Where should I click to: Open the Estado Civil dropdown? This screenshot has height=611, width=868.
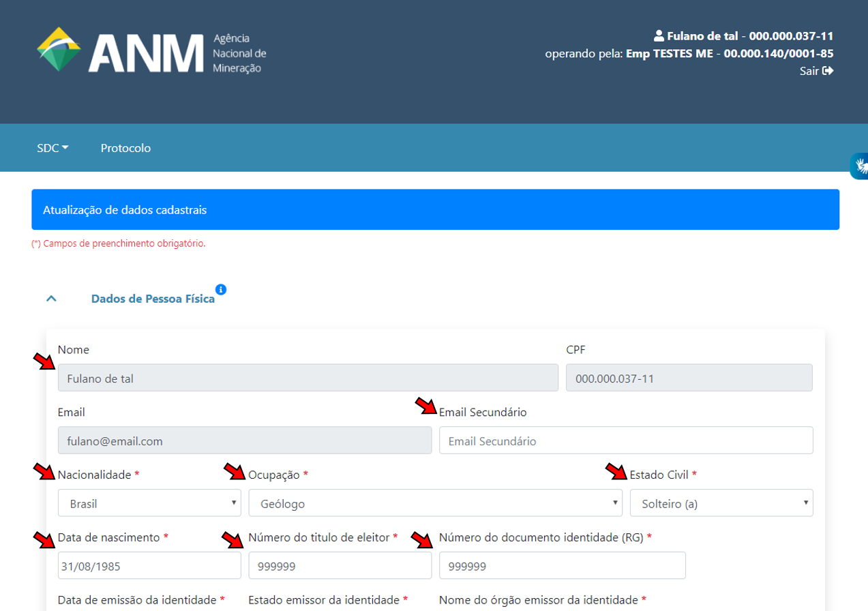pyautogui.click(x=721, y=503)
